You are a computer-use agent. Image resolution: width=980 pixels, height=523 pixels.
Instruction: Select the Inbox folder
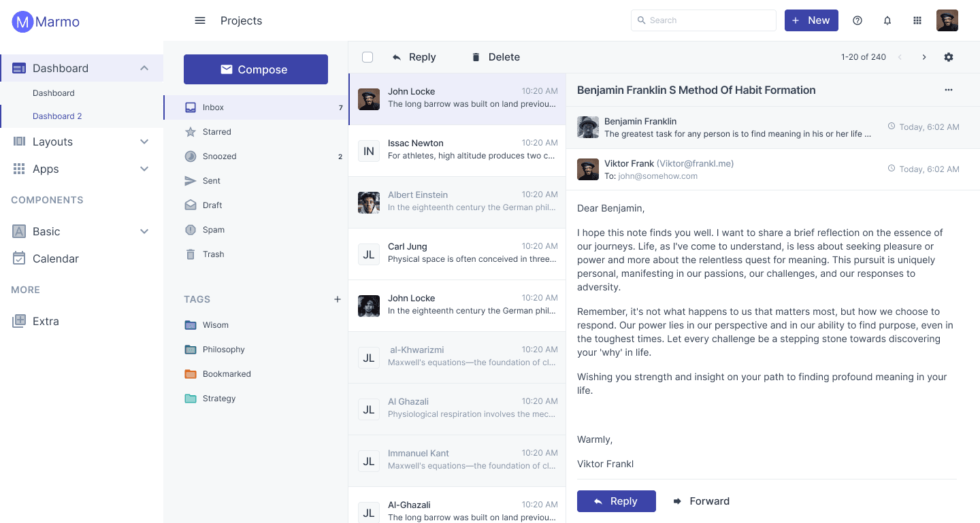coord(255,107)
